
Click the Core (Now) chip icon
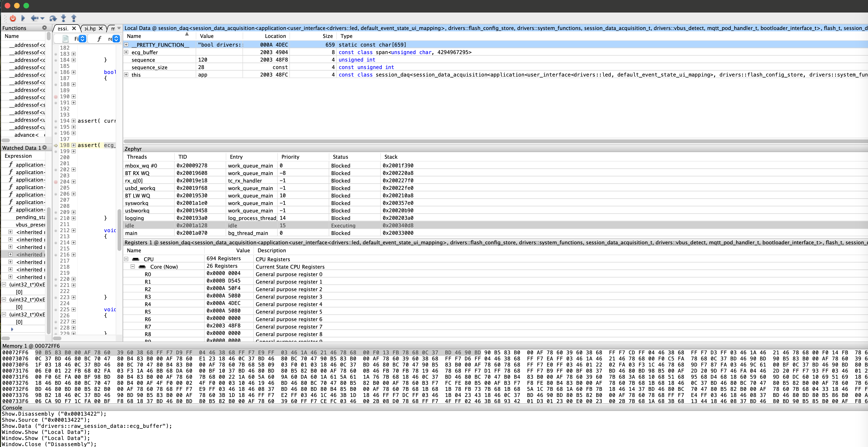[142, 267]
